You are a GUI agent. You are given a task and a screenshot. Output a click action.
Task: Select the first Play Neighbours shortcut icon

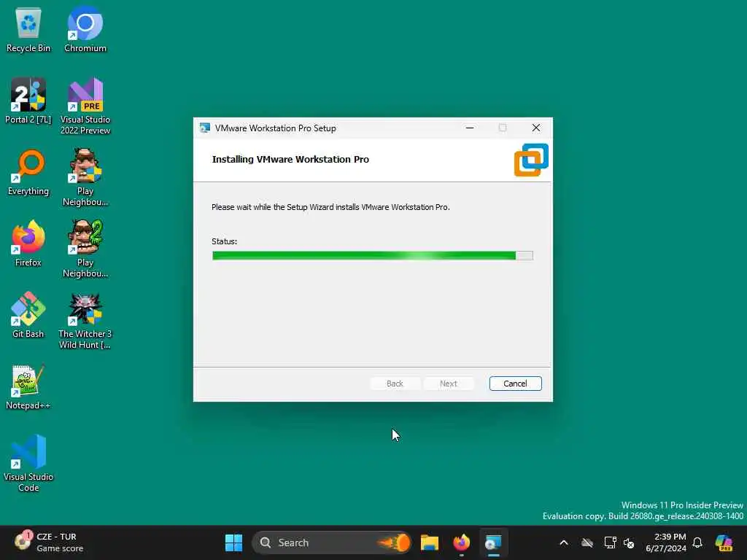coord(85,177)
